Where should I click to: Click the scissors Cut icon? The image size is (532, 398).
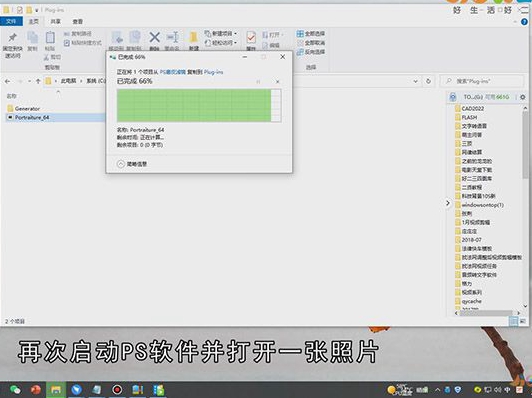[46, 57]
